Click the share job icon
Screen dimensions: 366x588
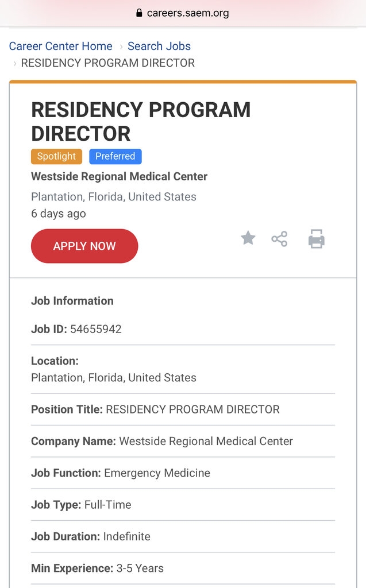(x=279, y=239)
